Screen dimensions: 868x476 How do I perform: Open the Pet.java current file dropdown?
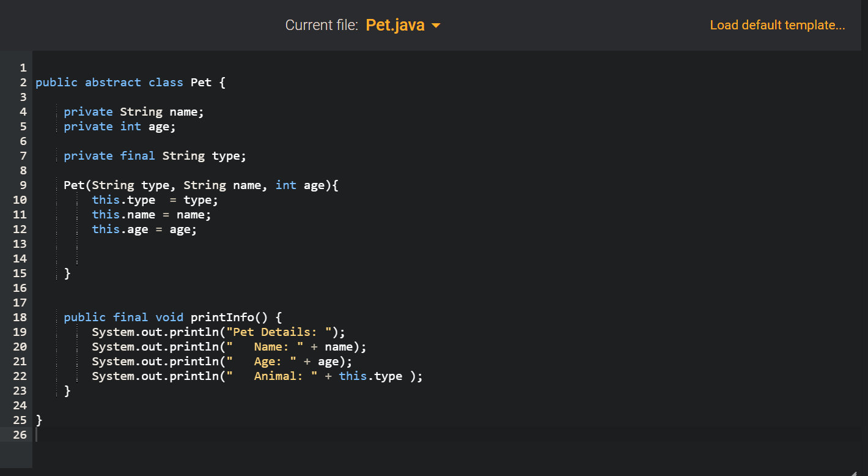pos(403,25)
